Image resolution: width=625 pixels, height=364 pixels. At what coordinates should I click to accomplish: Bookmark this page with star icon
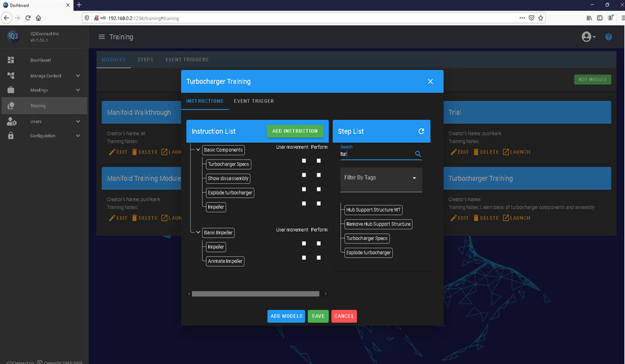pos(540,18)
